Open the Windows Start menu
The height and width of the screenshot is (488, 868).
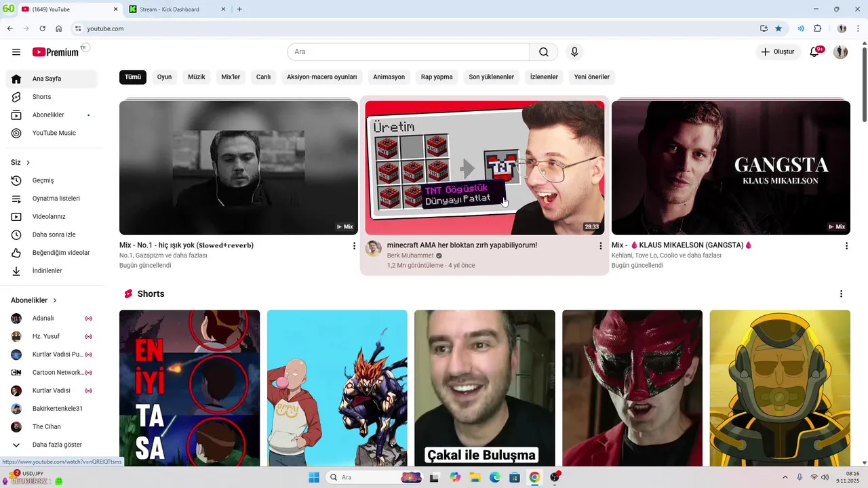[314, 477]
